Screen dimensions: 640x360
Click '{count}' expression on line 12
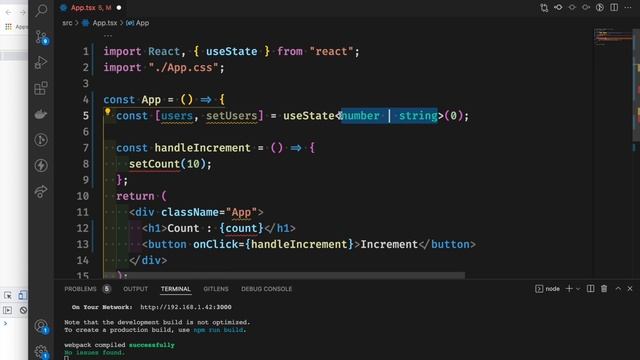point(241,228)
